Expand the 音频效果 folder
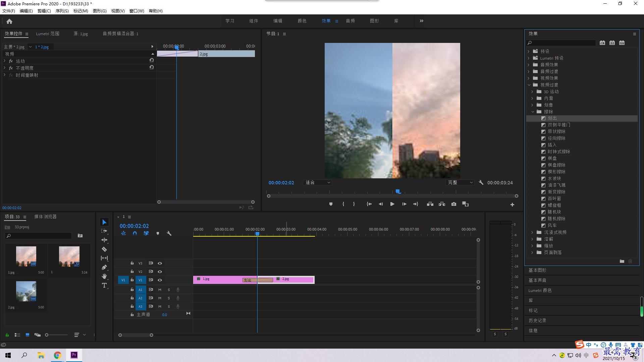The image size is (644, 362). [x=529, y=65]
